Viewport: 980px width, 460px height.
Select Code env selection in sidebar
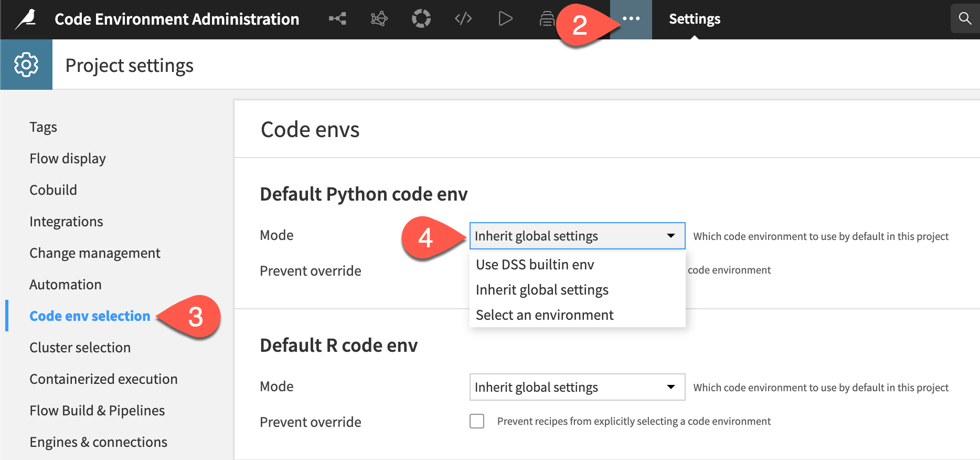click(90, 316)
